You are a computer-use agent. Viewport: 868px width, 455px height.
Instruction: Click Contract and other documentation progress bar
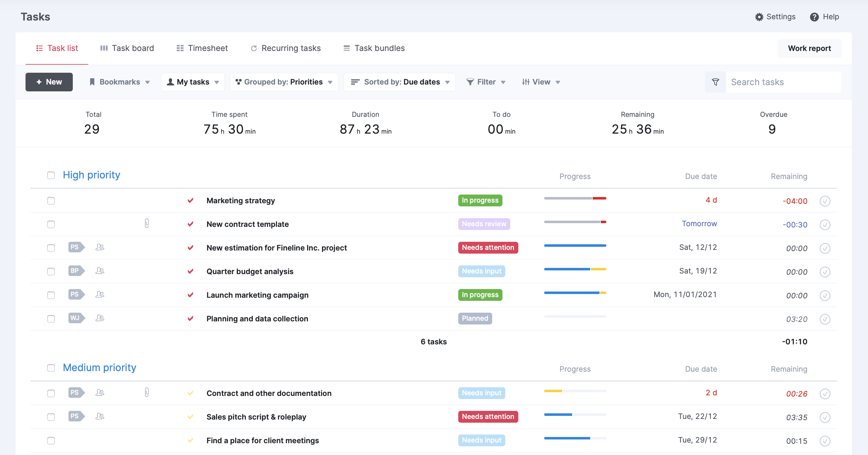[575, 391]
